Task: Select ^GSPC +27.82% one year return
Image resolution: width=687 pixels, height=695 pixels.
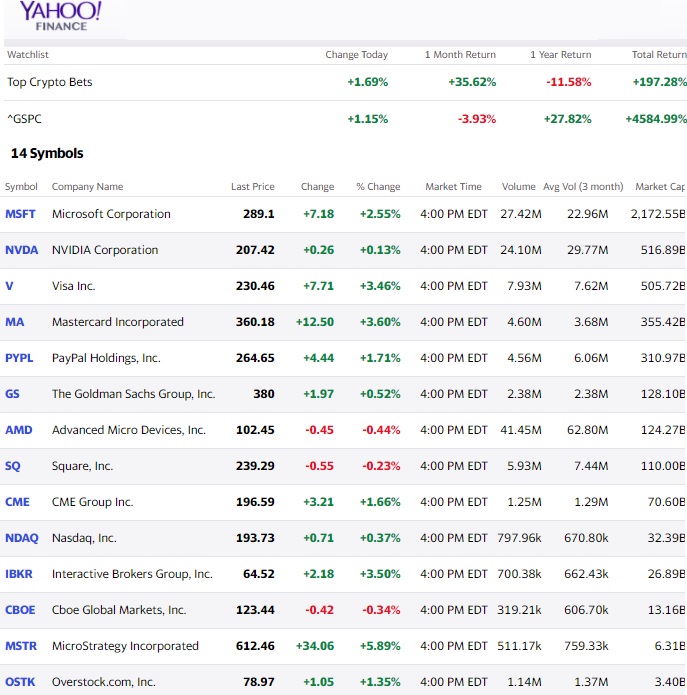Action: (x=568, y=119)
